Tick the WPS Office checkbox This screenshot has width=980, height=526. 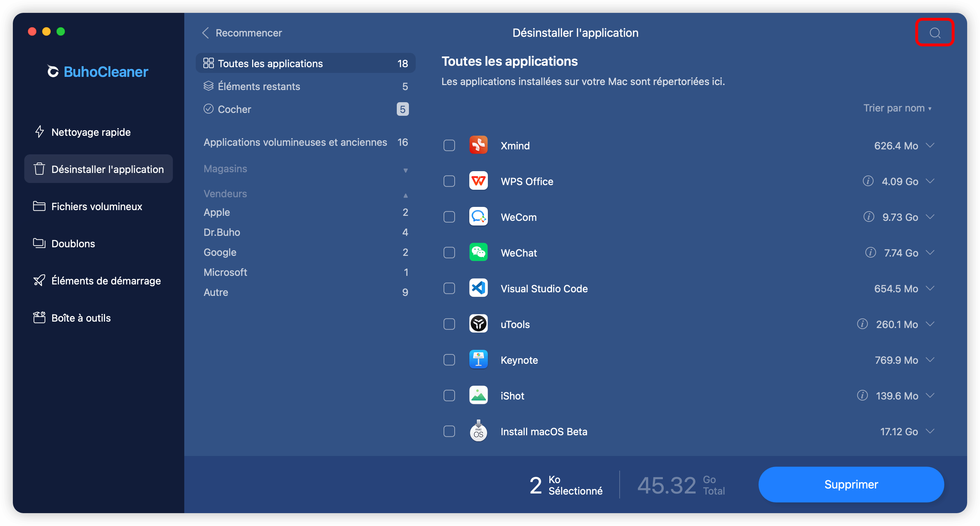pos(449,181)
